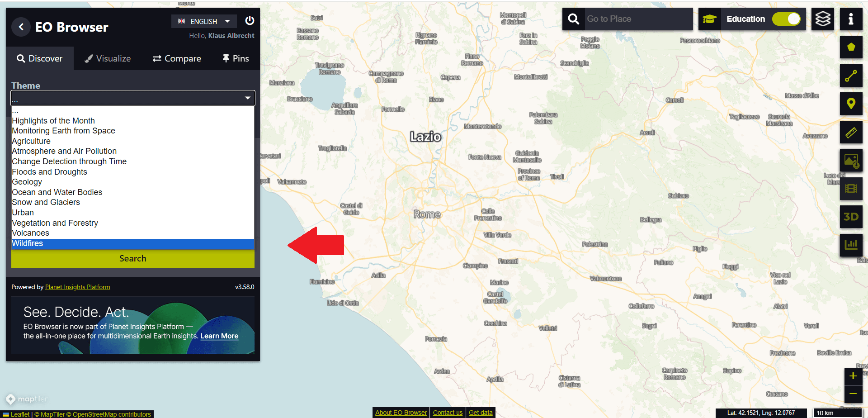Screen dimensions: 868x418
Task: Select the draw line tool
Action: (x=851, y=76)
